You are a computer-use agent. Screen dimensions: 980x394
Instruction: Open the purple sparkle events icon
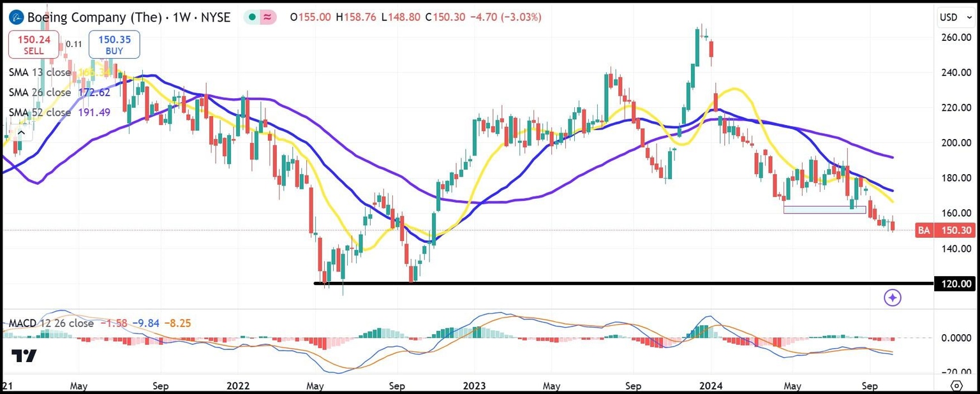click(893, 297)
